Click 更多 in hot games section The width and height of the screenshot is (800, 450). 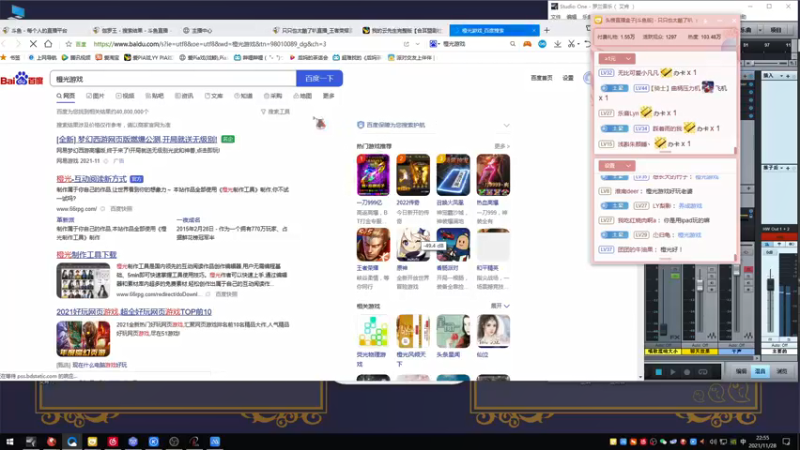(502, 146)
